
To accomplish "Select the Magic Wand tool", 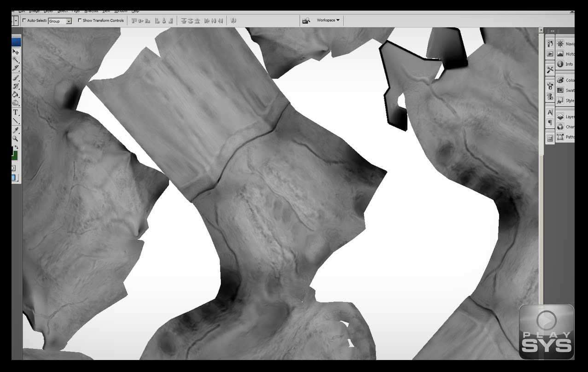I will click(17, 60).
